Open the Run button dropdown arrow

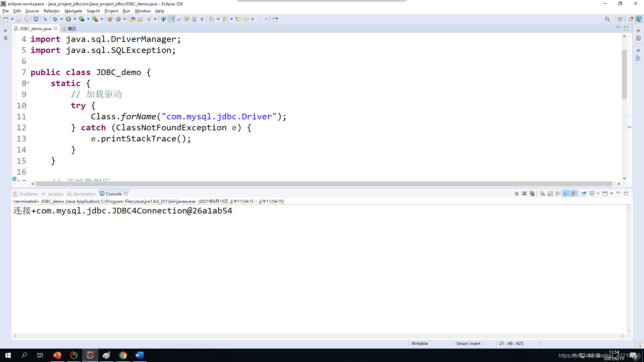click(x=74, y=19)
